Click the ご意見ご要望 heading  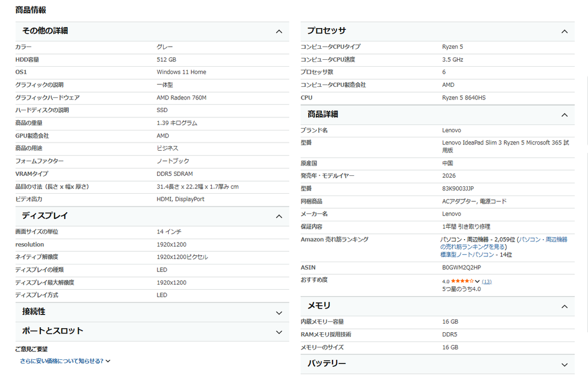(x=32, y=349)
